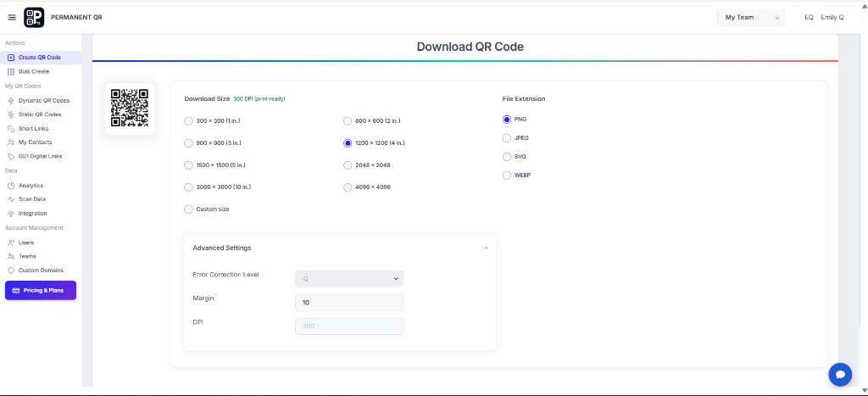Open the hamburger menu icon

12,17
